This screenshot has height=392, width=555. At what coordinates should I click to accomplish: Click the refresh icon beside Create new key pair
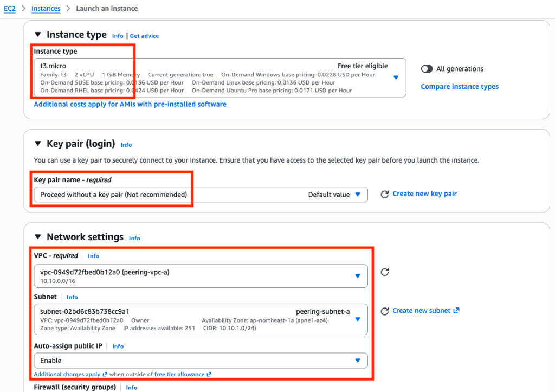[384, 195]
